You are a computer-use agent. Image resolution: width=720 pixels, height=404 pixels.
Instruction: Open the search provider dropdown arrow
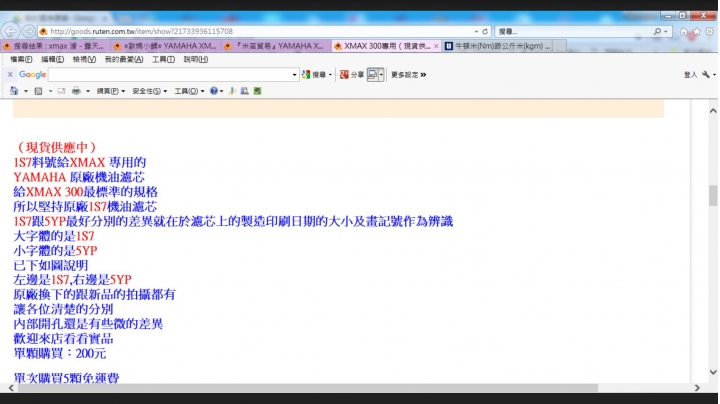665,32
